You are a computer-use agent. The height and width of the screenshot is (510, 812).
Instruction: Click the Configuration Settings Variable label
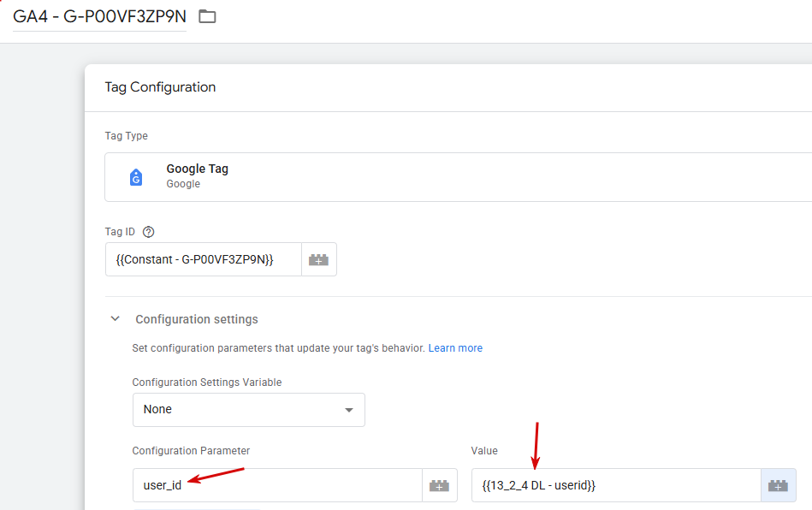click(206, 382)
